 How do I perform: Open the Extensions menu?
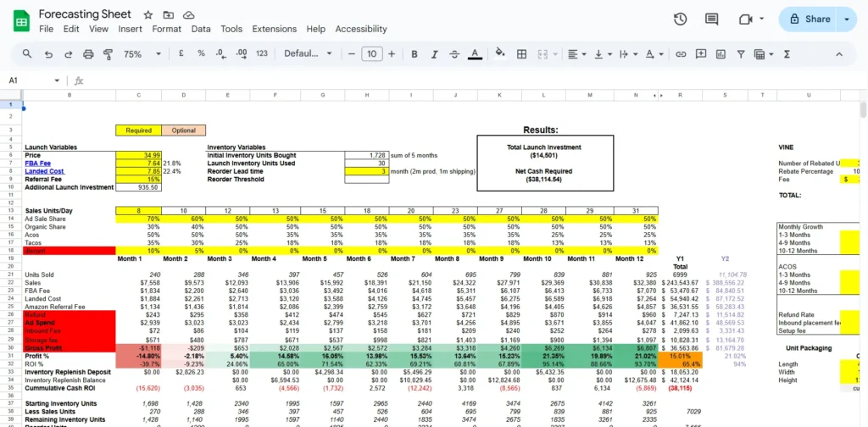274,29
